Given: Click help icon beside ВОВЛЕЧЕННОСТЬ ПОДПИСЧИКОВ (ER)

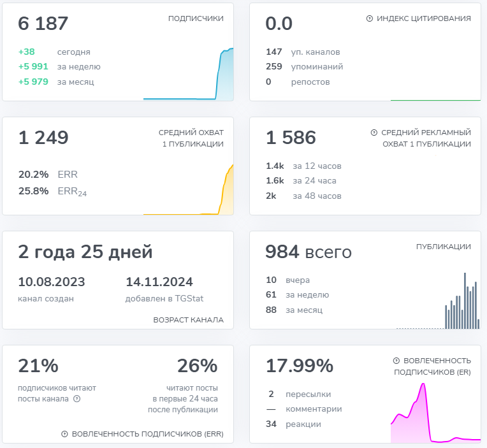Looking at the screenshot, I should 396,360.
